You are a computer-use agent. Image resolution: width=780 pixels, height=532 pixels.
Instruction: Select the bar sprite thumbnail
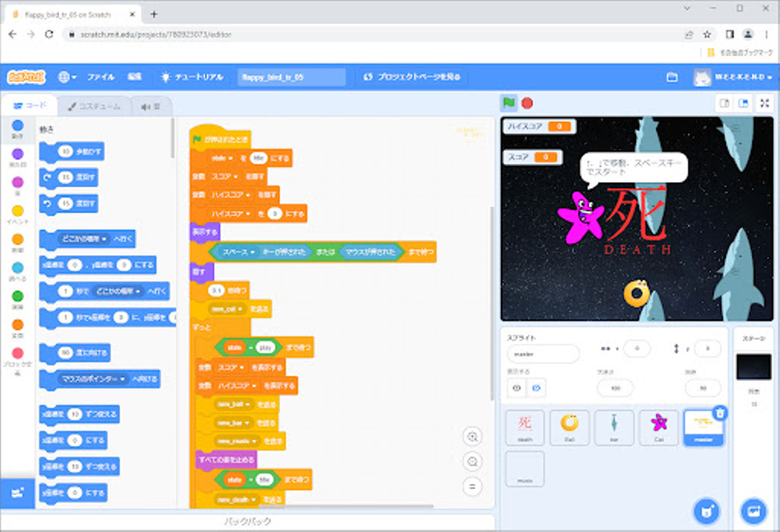pos(614,427)
